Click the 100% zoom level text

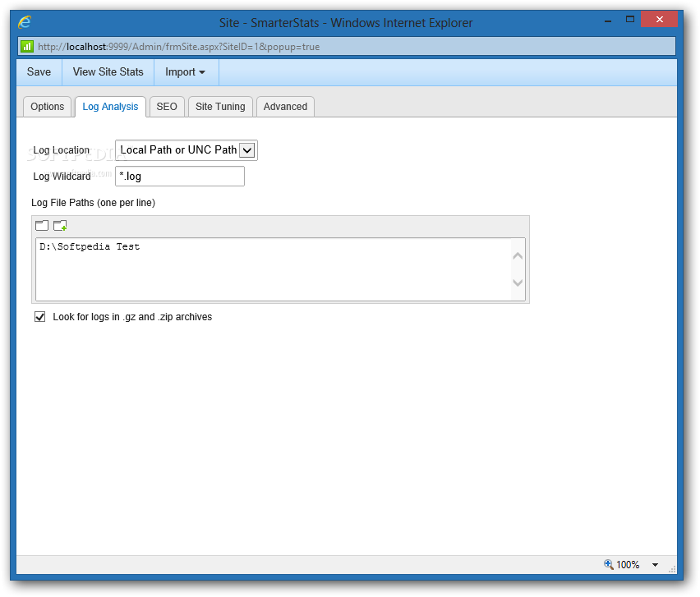pos(628,565)
